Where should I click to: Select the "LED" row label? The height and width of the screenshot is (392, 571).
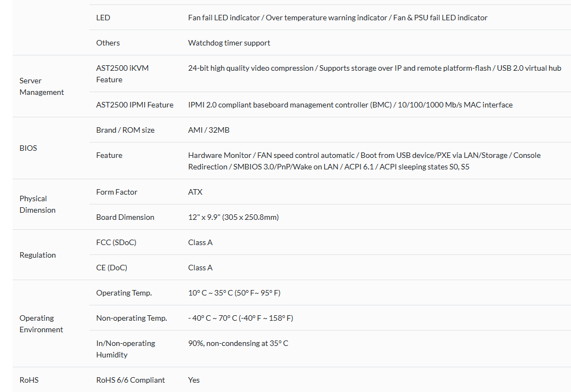coord(103,18)
